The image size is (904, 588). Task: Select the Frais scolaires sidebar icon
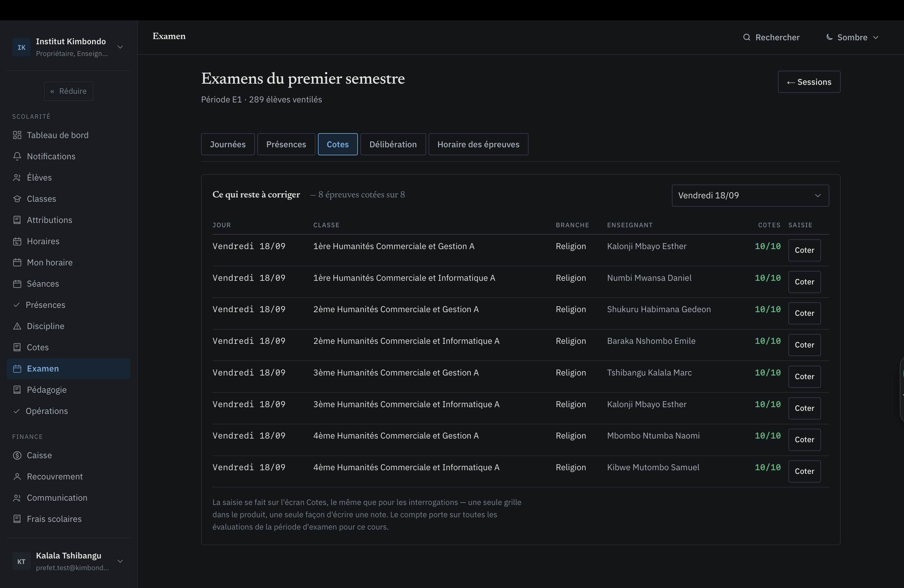[17, 519]
